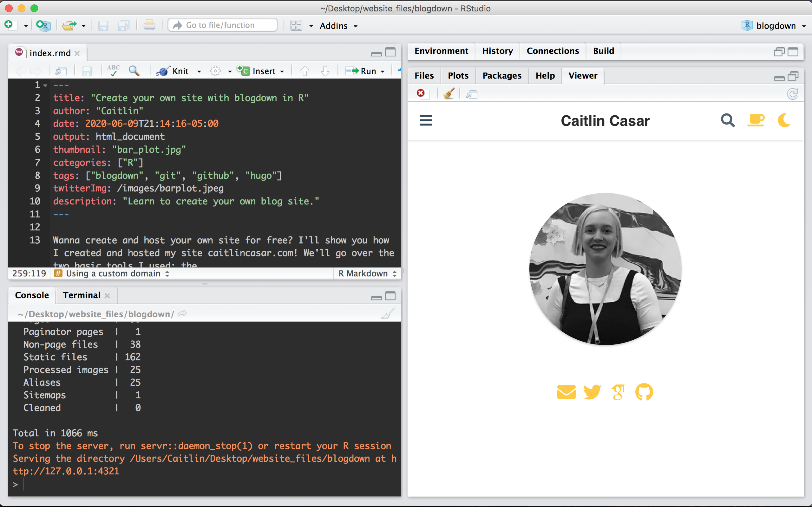Screen dimensions: 812x507
Task: Click the spell check ABC icon
Action: (x=114, y=70)
